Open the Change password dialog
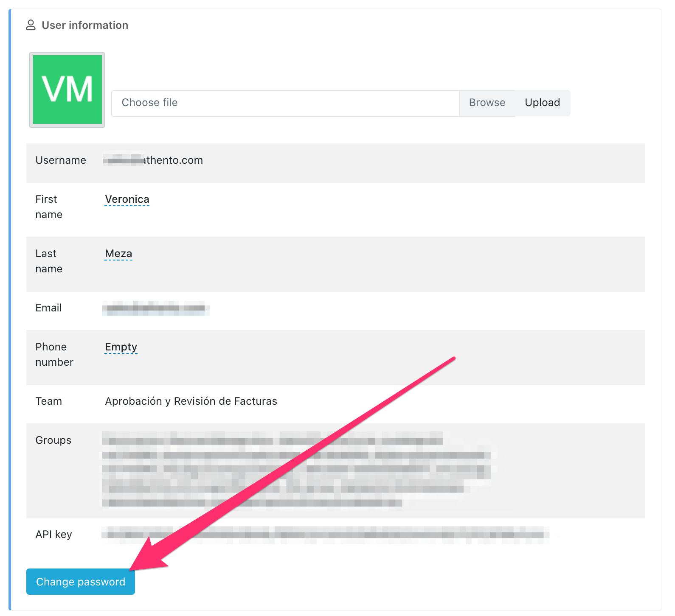Viewport: 675px width, 616px height. point(81,582)
